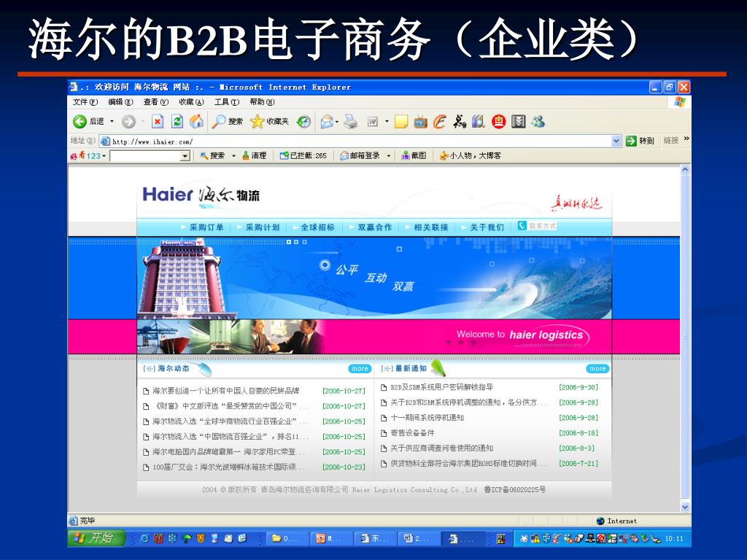Click the gray download arrow icon
Viewport: 747px width, 560px height.
[x=519, y=122]
